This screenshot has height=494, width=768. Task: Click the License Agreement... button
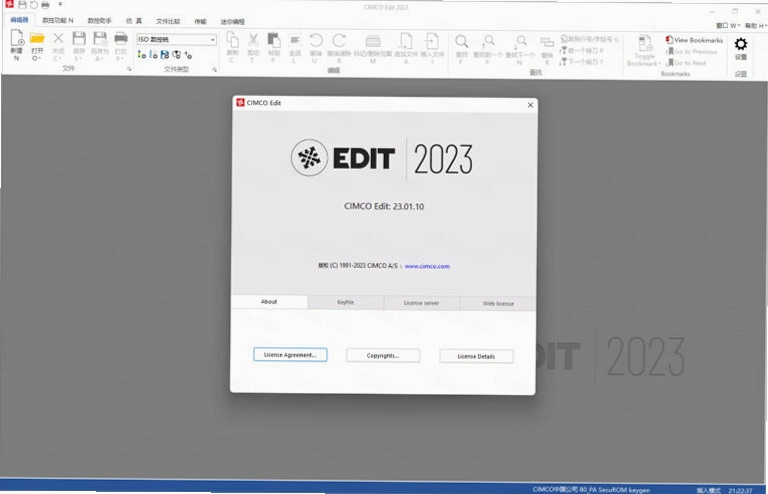(290, 354)
